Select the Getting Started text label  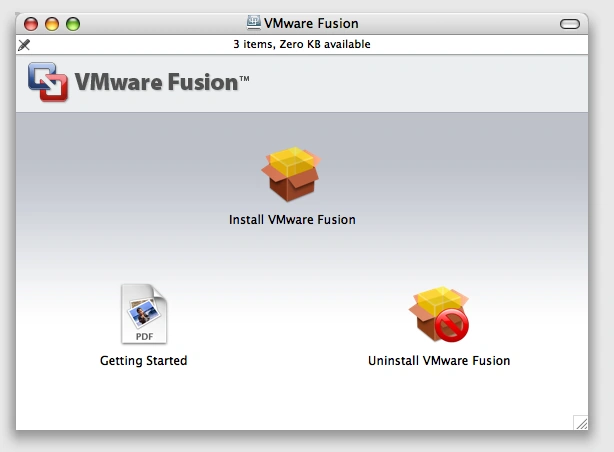pos(143,361)
